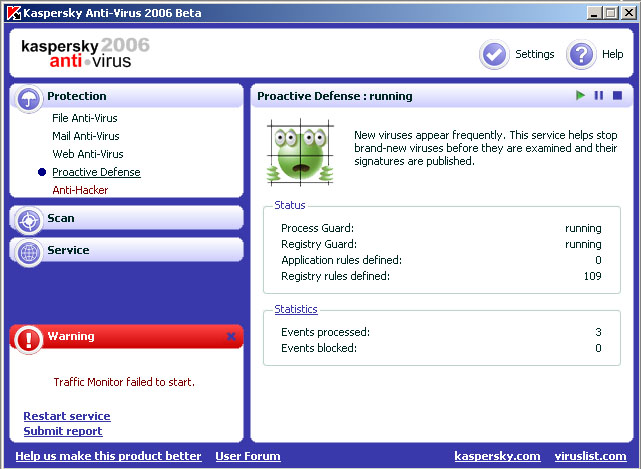Click the 'Events processed:' label
Viewport: 641px width, 469px height.
pyautogui.click(x=325, y=332)
